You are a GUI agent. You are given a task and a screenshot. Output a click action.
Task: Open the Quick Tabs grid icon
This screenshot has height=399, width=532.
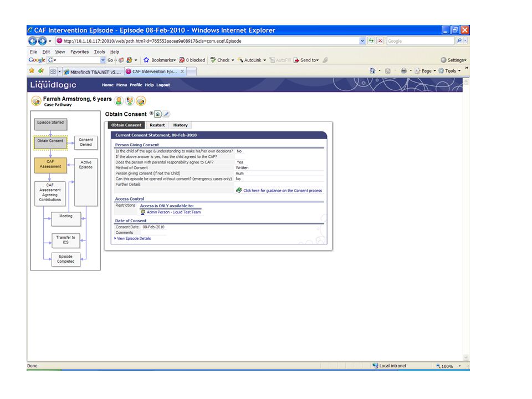pyautogui.click(x=53, y=71)
